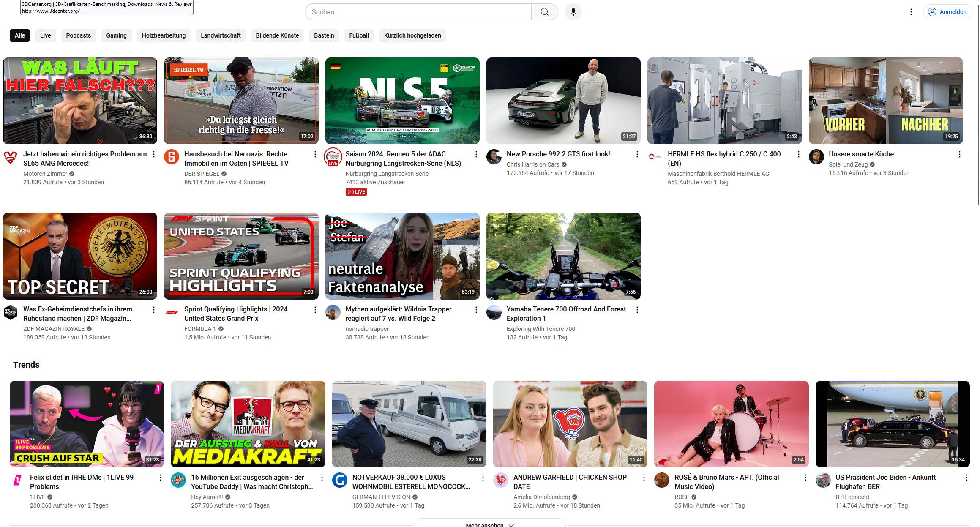Open options menu for Unsere smarte Küche
The image size is (980, 527).
point(959,154)
